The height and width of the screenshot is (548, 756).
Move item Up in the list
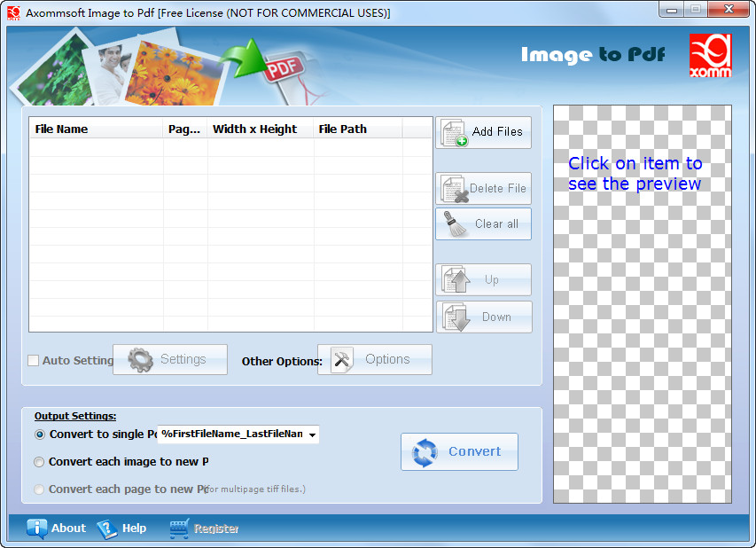point(483,280)
